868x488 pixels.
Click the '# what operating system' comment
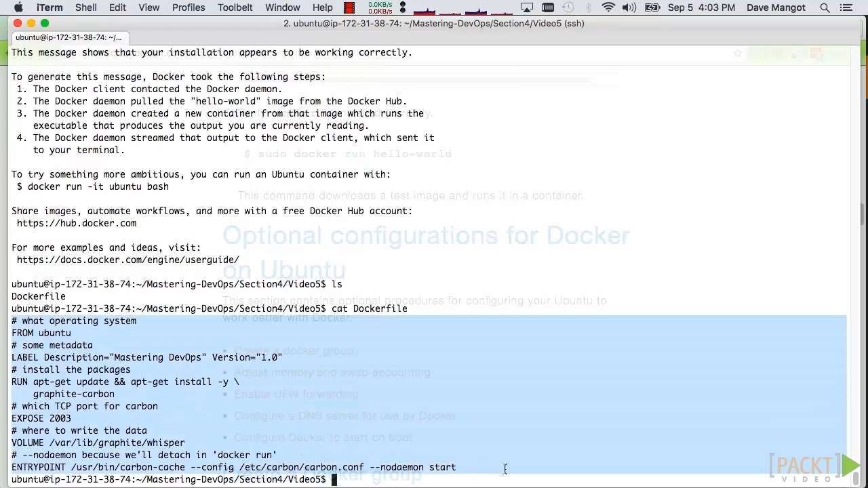[x=74, y=321]
